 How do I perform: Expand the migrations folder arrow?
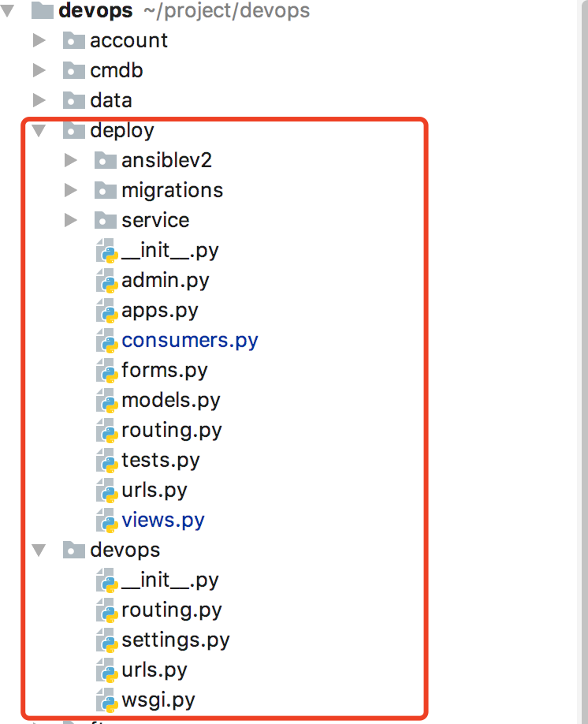point(71,191)
